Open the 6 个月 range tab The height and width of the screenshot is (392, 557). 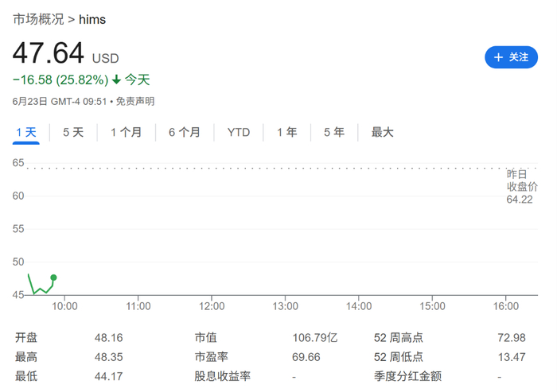coord(185,132)
